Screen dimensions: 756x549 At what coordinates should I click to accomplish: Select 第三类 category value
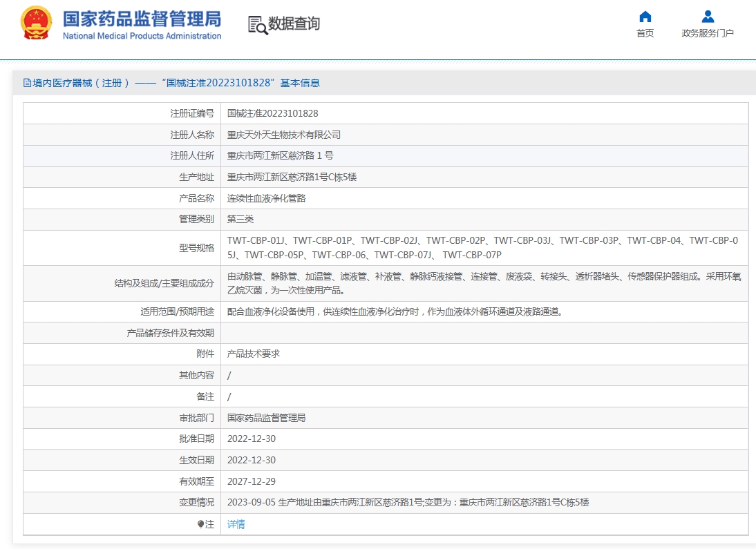point(240,219)
